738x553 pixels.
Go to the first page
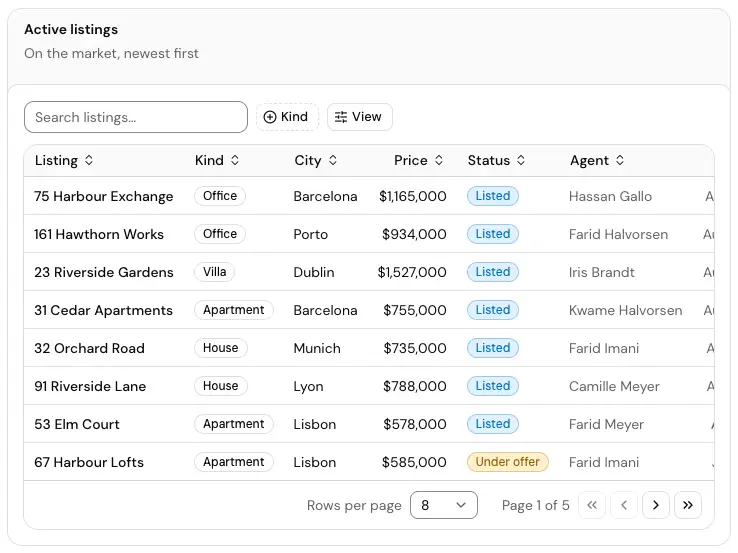point(592,505)
